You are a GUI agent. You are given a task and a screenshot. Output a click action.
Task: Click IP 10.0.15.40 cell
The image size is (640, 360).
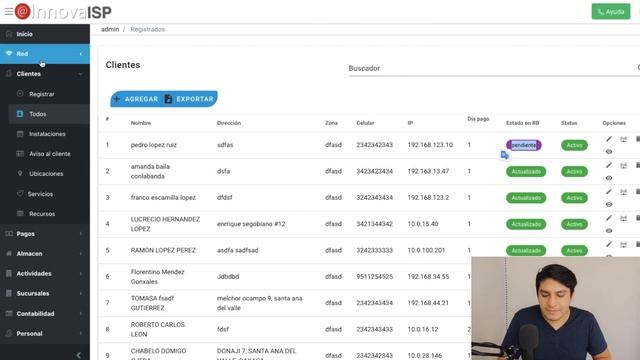click(423, 224)
